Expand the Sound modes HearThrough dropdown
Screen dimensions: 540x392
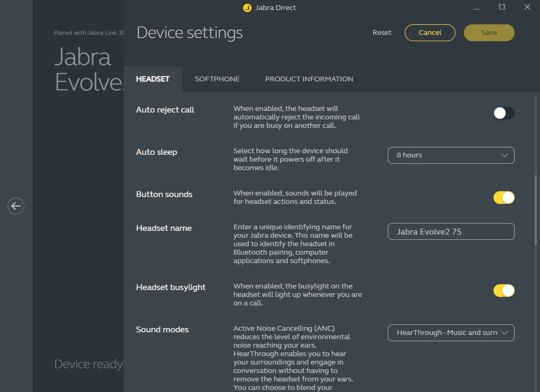coord(451,333)
